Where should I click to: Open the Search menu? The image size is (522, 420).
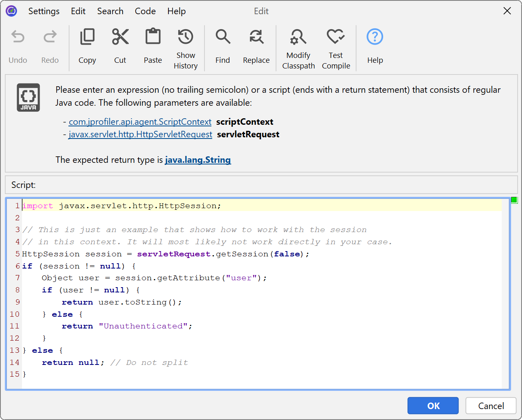point(110,11)
